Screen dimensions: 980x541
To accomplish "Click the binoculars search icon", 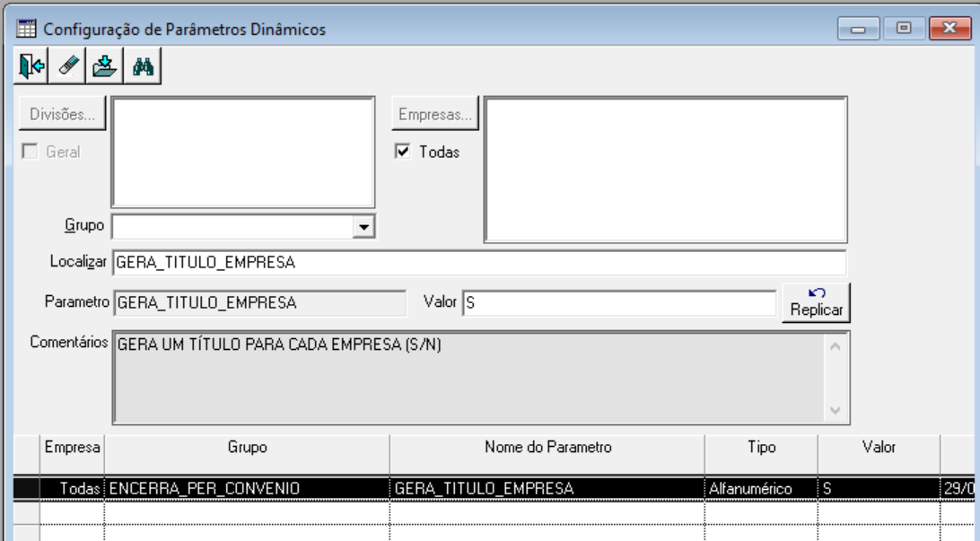I will pyautogui.click(x=143, y=65).
